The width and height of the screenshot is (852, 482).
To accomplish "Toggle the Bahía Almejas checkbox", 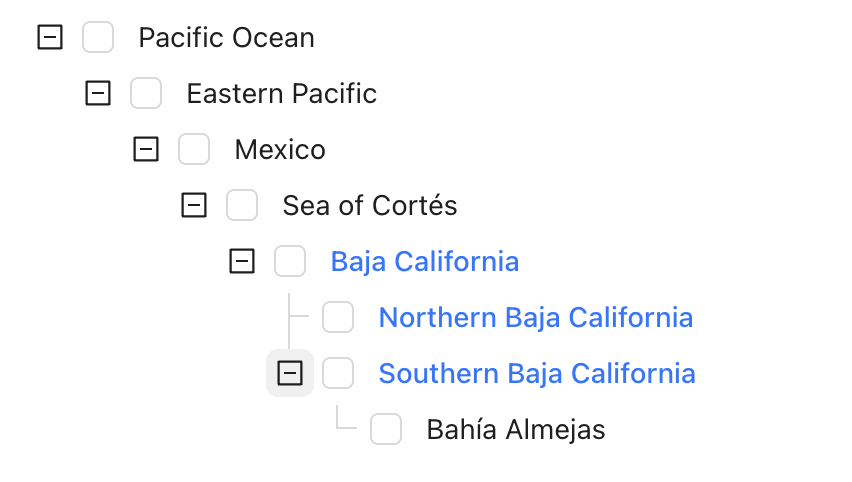I will tap(386, 430).
